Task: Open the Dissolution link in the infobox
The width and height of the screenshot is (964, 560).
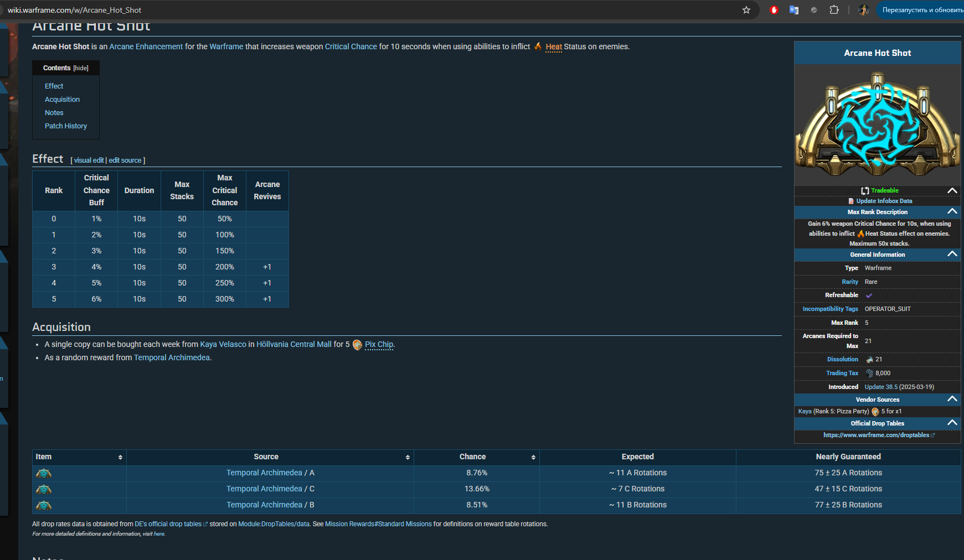Action: (843, 359)
